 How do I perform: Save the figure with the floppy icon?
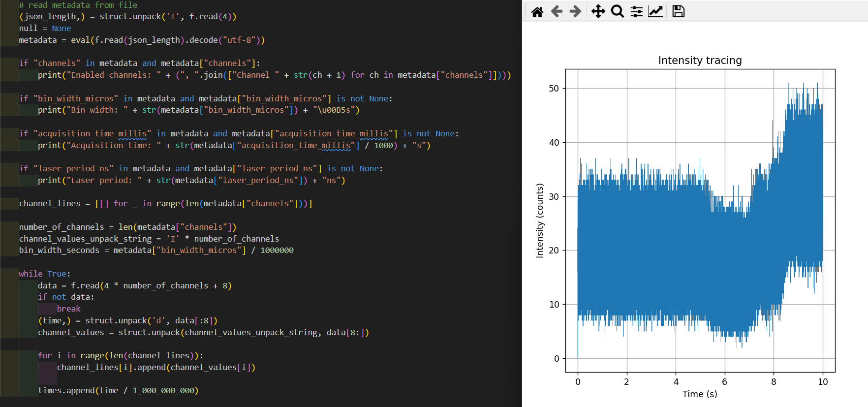[679, 11]
